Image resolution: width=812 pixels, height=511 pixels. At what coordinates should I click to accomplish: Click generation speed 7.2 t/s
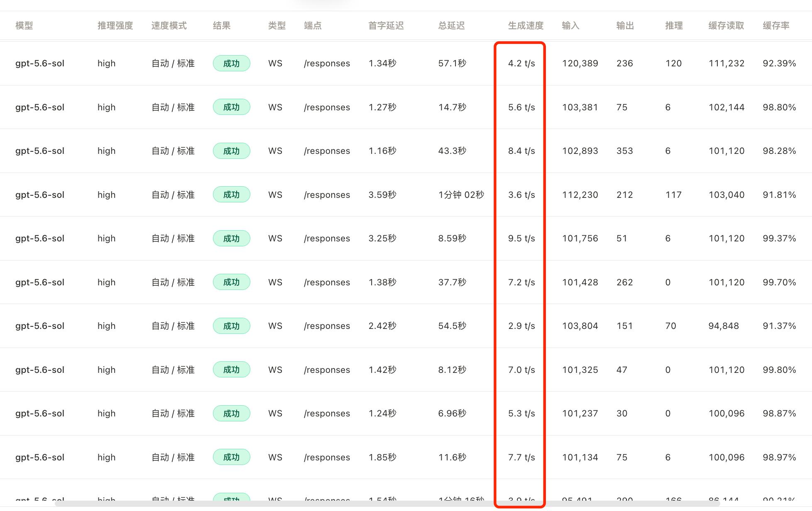pos(522,282)
